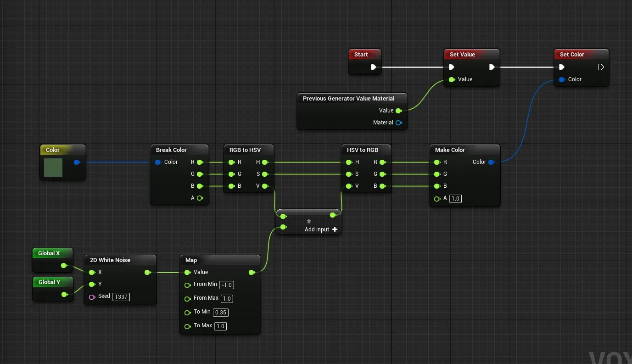Select the Map node header

click(191, 260)
